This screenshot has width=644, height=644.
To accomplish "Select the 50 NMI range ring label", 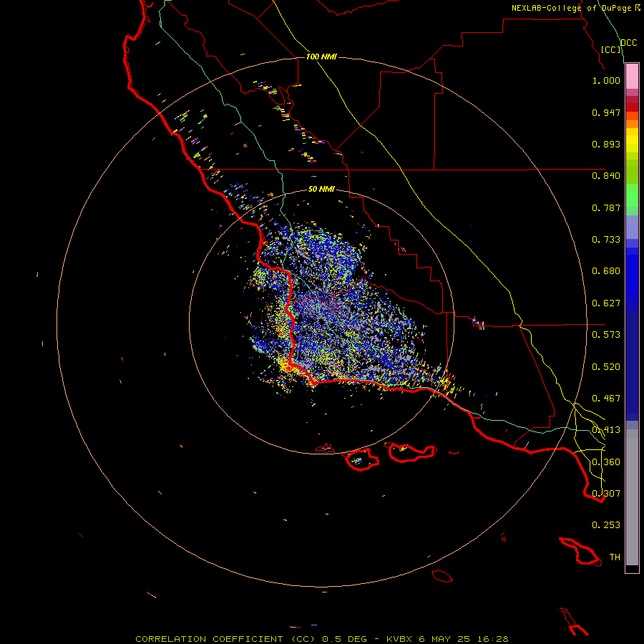I will click(321, 189).
